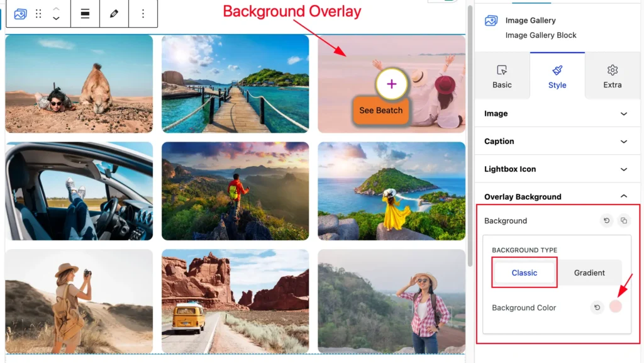The height and width of the screenshot is (363, 644).
Task: Click the move down arrow in block toolbar
Action: pyautogui.click(x=56, y=18)
